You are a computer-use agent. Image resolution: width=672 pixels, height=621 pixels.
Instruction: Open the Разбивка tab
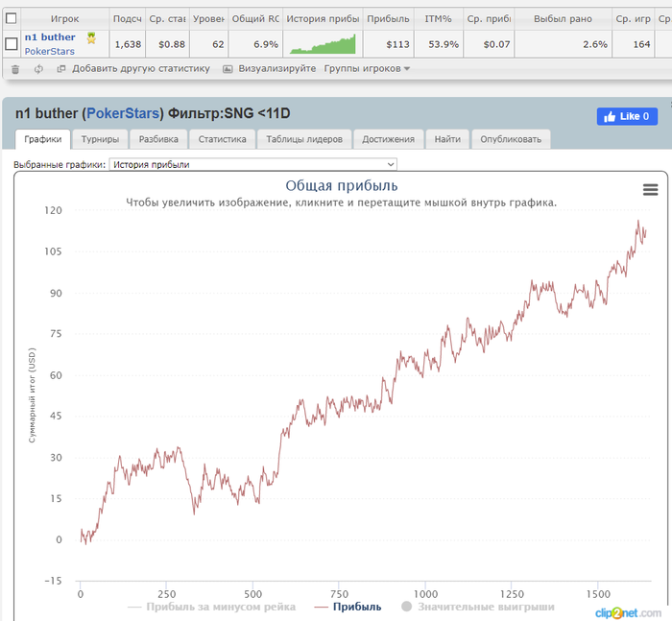(158, 139)
